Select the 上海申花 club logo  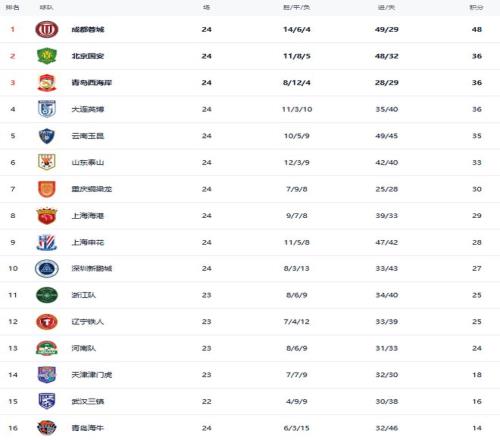(47, 242)
